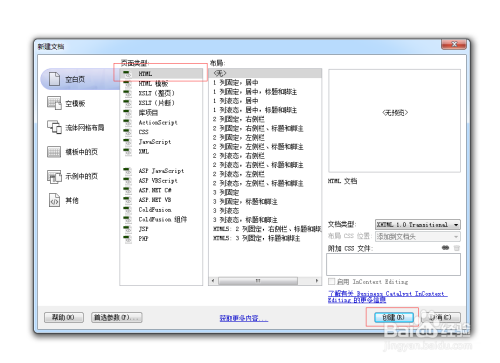Click the icon beside JavaScript page type
Image resolution: width=500 pixels, height=363 pixels.
pyautogui.click(x=127, y=142)
